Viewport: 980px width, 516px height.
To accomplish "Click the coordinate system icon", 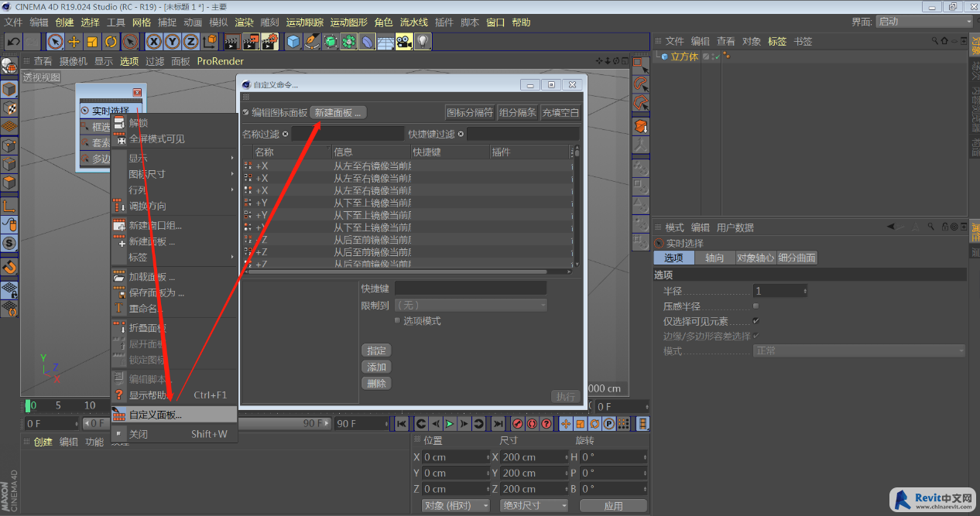I will click(210, 41).
